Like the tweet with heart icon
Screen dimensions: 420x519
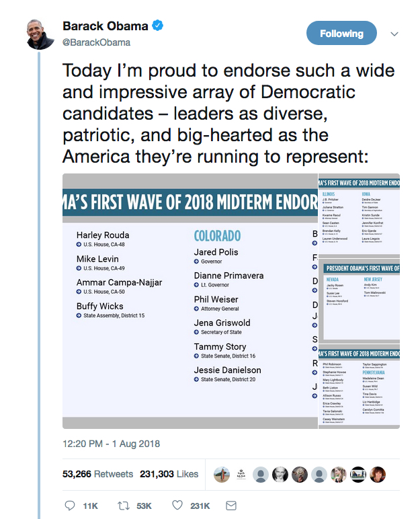pyautogui.click(x=177, y=505)
